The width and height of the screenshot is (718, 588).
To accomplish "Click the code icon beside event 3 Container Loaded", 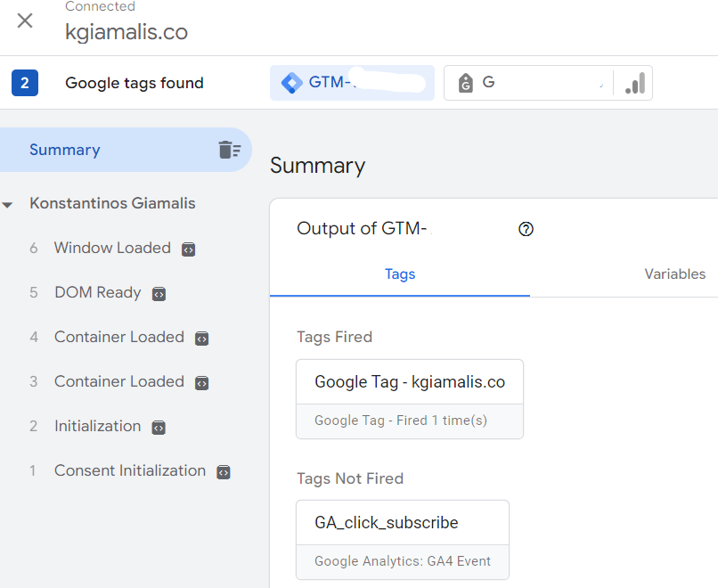I will pos(201,382).
